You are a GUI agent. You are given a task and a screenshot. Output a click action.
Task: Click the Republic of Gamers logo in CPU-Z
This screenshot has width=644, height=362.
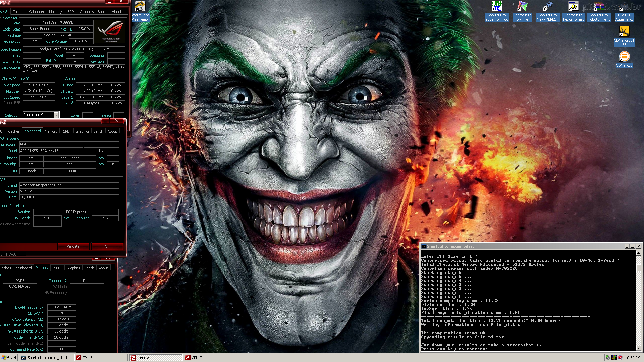(111, 31)
